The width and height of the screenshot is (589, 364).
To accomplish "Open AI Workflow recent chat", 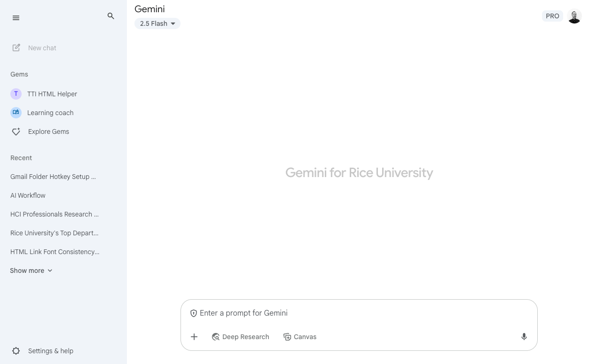I will tap(28, 195).
